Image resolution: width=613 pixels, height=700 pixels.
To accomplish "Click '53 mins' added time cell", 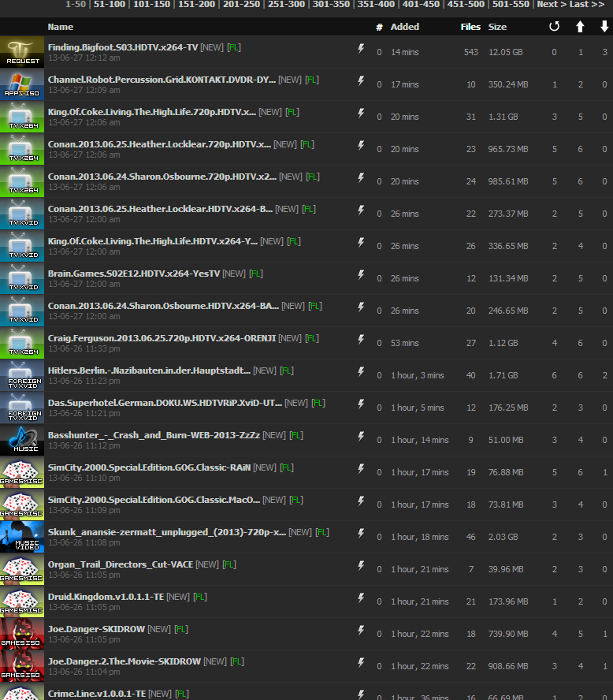I will [x=405, y=343].
